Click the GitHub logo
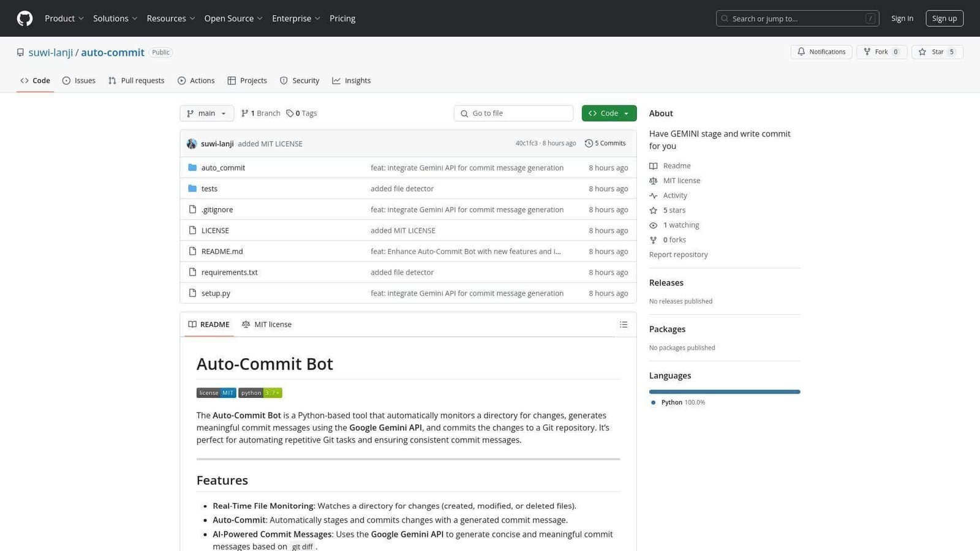This screenshot has height=551, width=980. (x=24, y=18)
